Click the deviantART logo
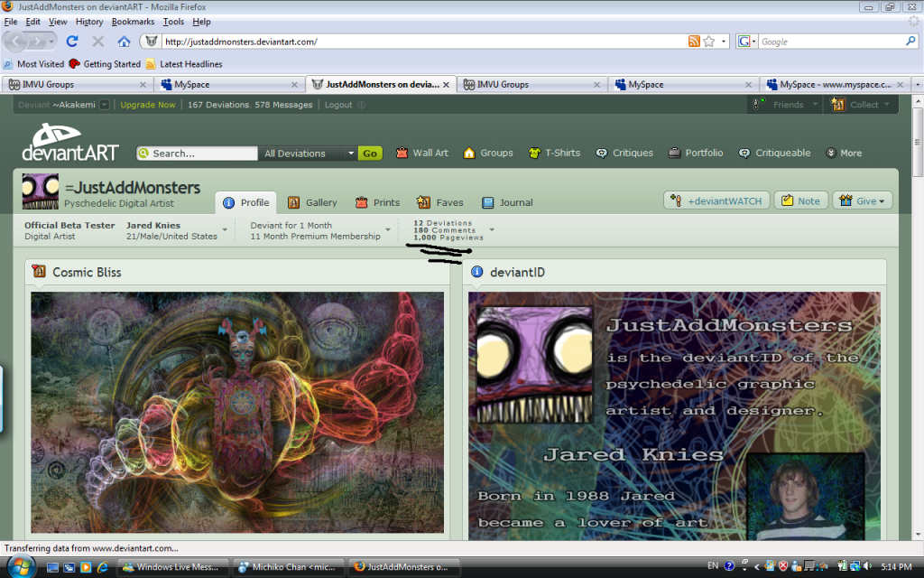Screen dimensions: 924x578 [x=70, y=142]
